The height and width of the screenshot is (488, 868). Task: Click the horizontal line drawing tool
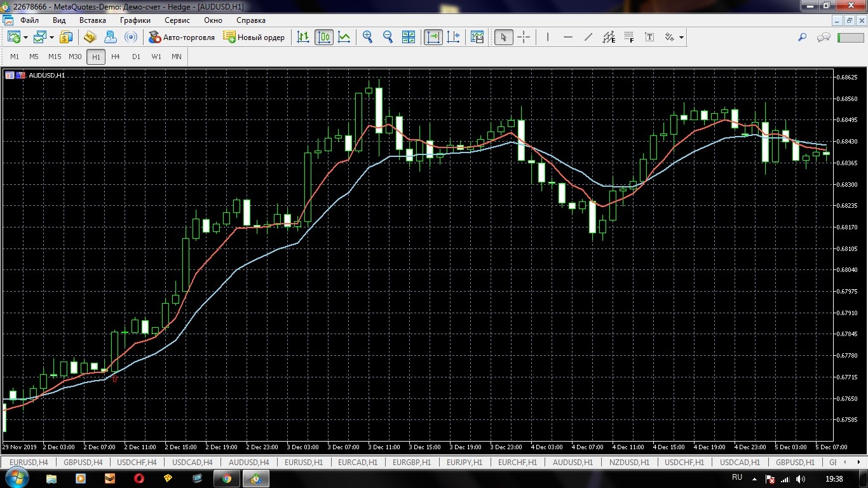pyautogui.click(x=568, y=37)
